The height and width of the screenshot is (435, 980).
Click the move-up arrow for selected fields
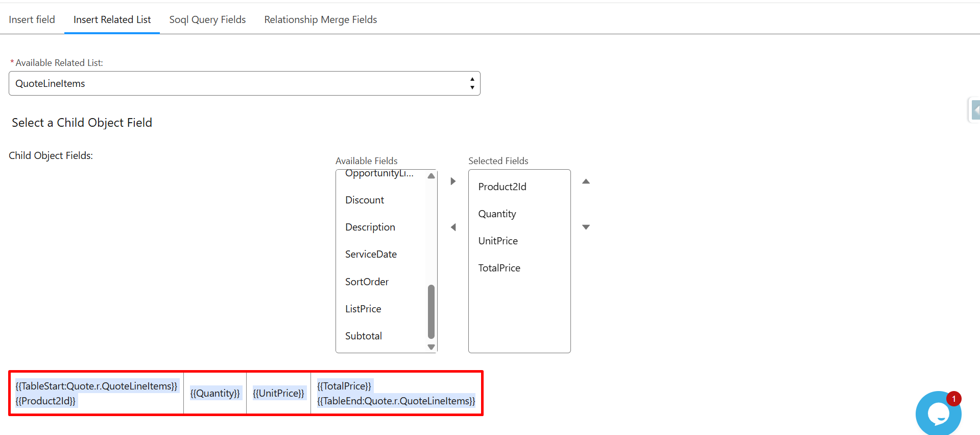click(x=586, y=181)
